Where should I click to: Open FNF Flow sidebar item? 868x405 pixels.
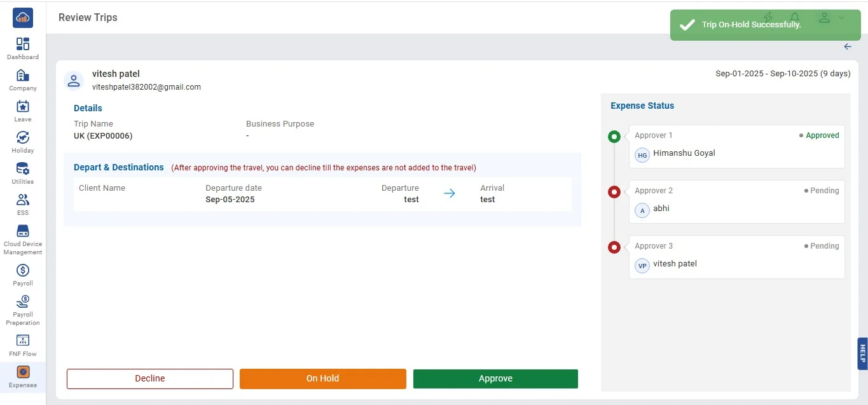pos(23,341)
